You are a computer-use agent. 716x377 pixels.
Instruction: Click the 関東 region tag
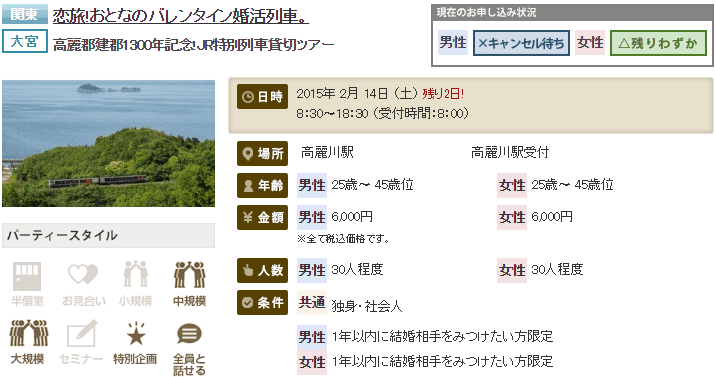(x=25, y=14)
